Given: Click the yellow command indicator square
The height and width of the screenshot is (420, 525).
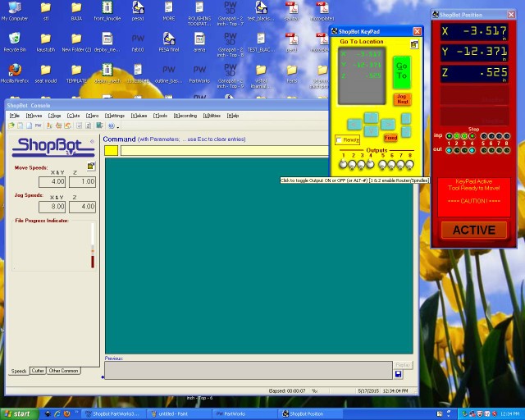Looking at the screenshot, I should pos(112,151).
